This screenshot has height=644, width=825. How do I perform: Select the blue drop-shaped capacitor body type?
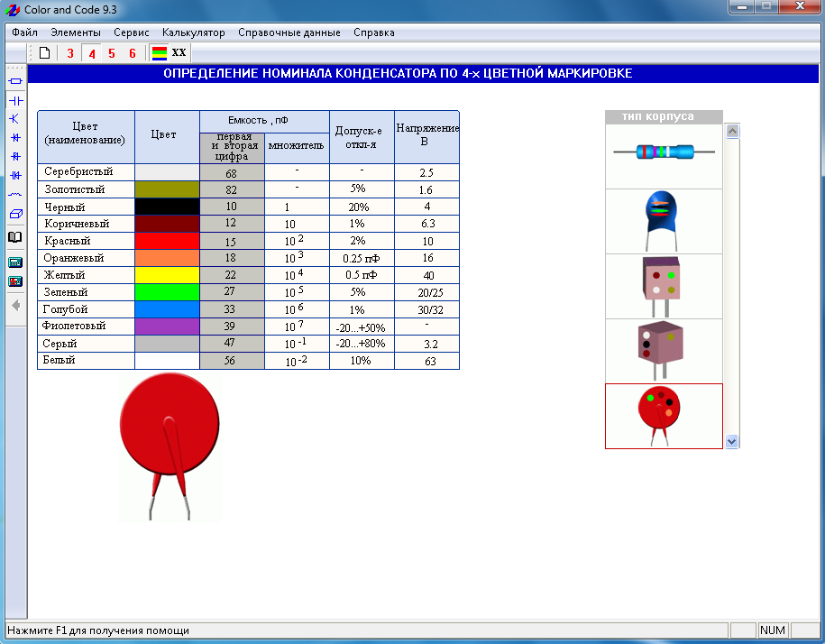click(x=664, y=222)
